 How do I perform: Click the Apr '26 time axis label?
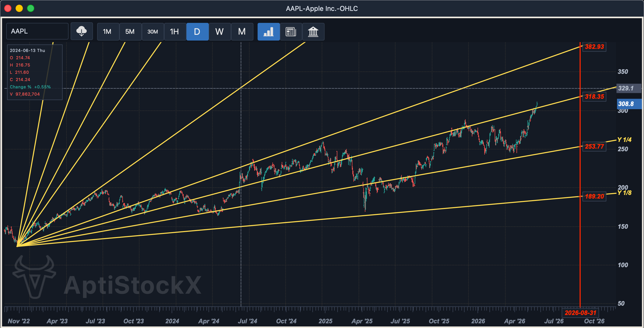click(x=515, y=321)
